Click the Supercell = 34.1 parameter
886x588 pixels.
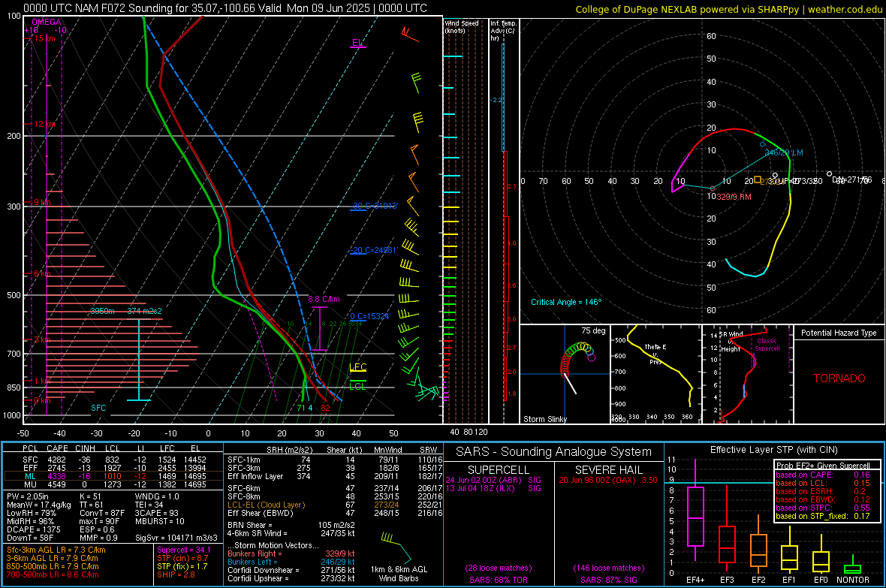click(x=184, y=550)
